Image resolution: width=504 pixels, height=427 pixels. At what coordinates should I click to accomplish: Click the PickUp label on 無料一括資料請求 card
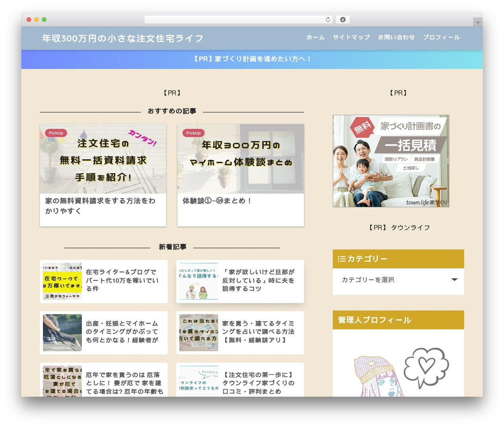tap(56, 133)
